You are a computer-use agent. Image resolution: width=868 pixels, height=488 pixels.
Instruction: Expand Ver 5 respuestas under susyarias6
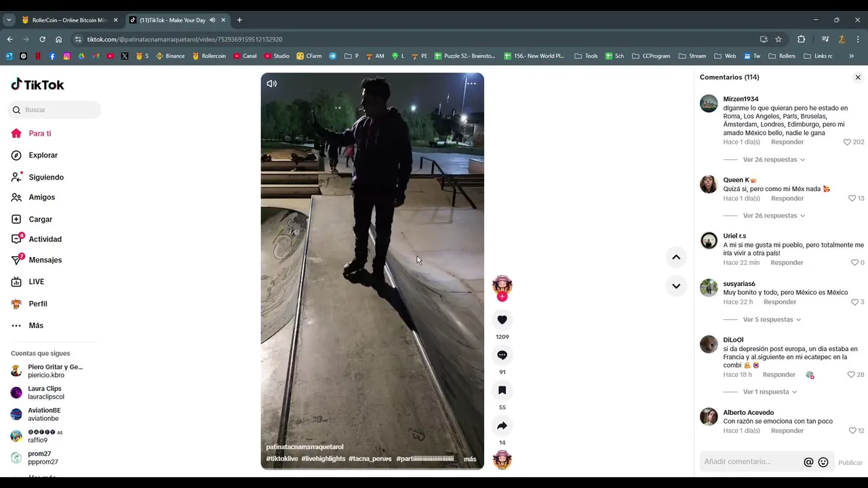pyautogui.click(x=772, y=319)
